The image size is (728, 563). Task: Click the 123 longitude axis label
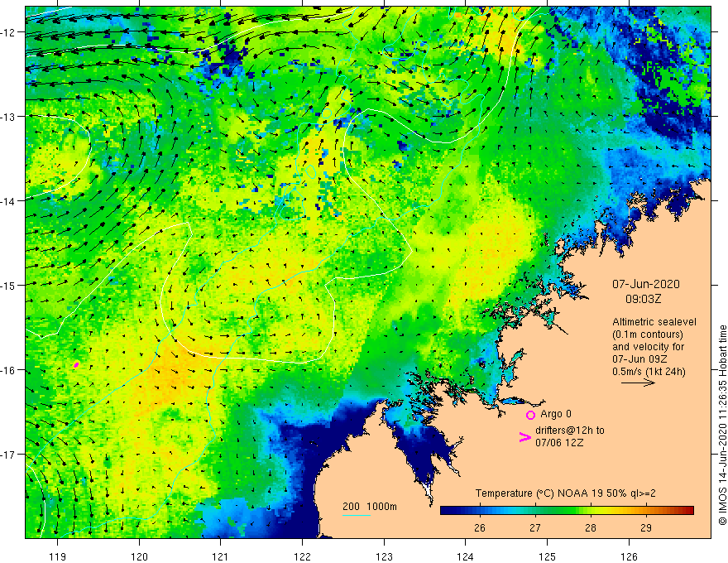(x=384, y=556)
